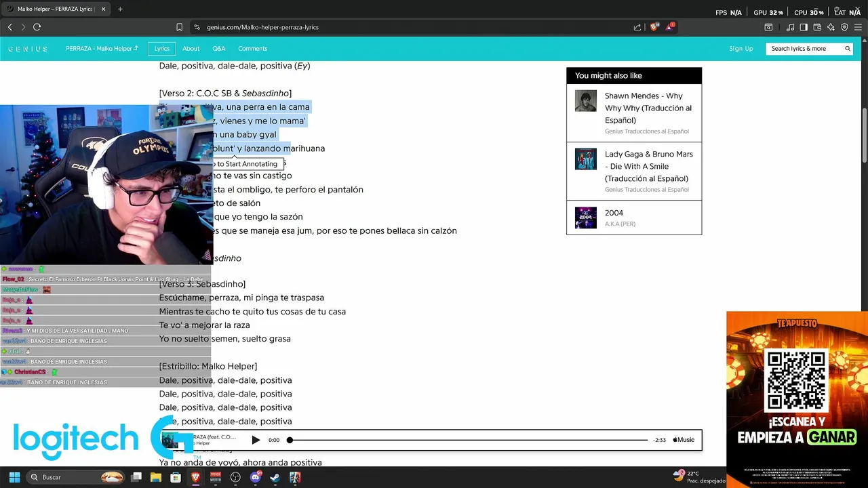868x488 pixels.
Task: Open Steam from the taskbar
Action: (x=275, y=477)
